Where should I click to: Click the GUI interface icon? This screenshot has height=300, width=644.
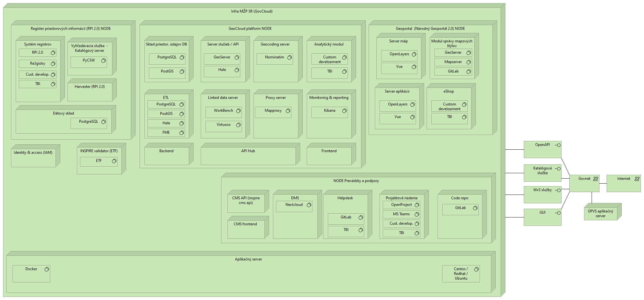[x=558, y=213]
